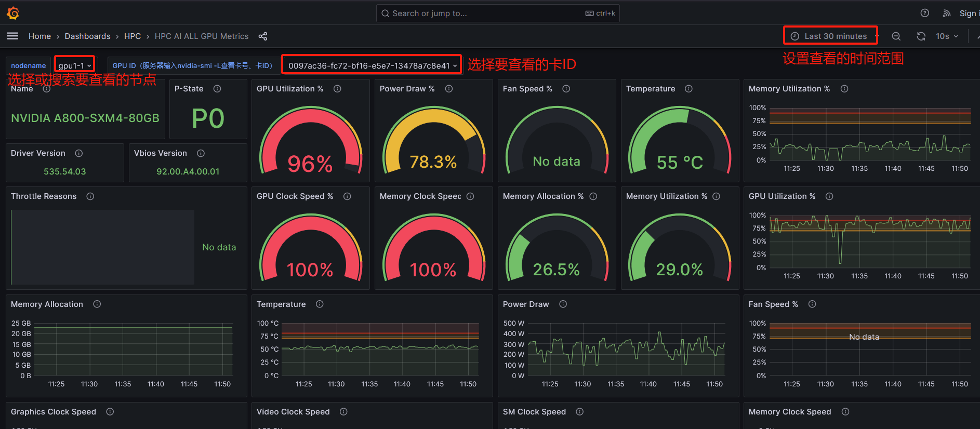The width and height of the screenshot is (980, 429).
Task: Show info for GPU Utilization % graph
Action: (x=829, y=196)
